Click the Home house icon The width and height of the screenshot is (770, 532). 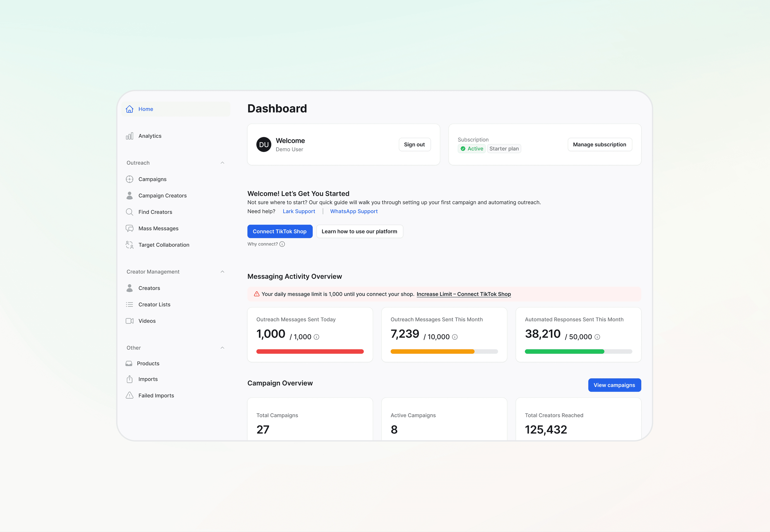(129, 109)
